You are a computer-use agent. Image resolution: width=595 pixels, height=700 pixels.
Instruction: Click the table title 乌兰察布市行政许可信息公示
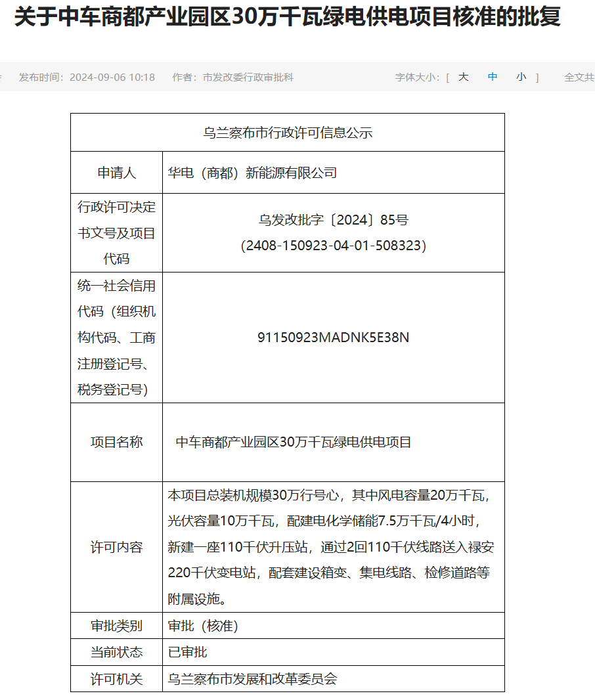click(x=288, y=133)
